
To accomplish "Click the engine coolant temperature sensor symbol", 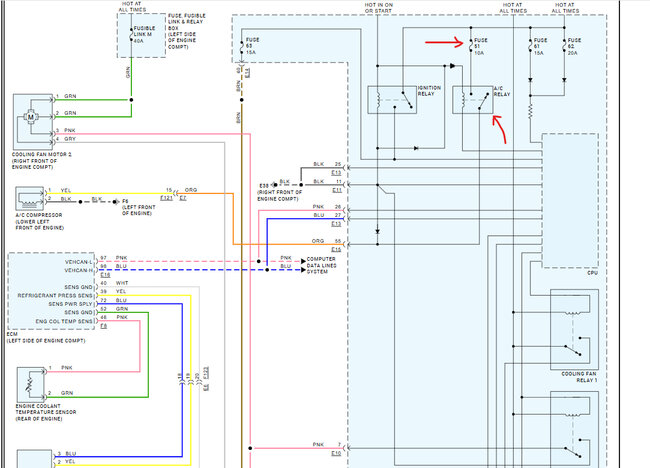I will click(x=31, y=384).
